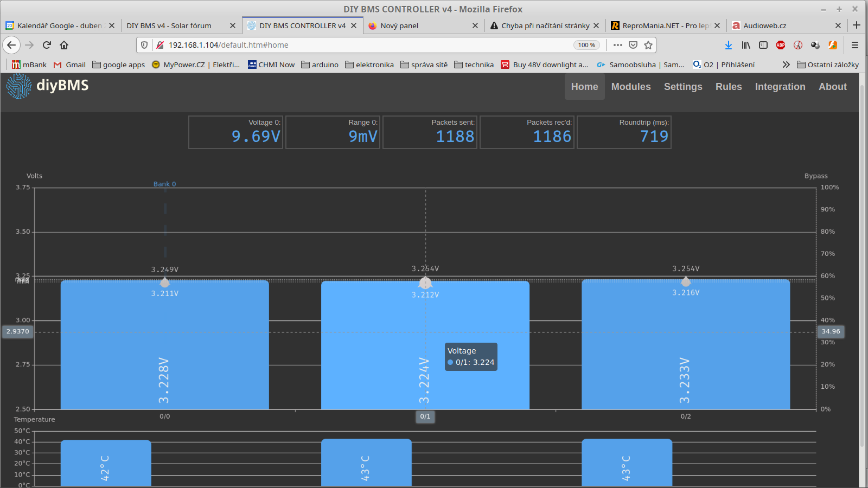This screenshot has height=488, width=868.
Task: Click the tracking protection shield icon
Action: 144,45
